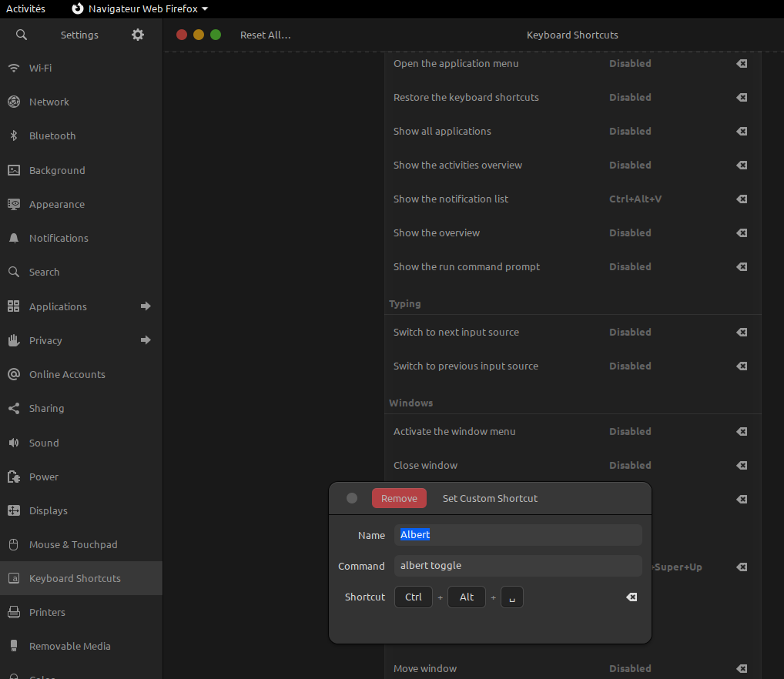Select the Mouse & Touchpad icon

pyautogui.click(x=13, y=544)
